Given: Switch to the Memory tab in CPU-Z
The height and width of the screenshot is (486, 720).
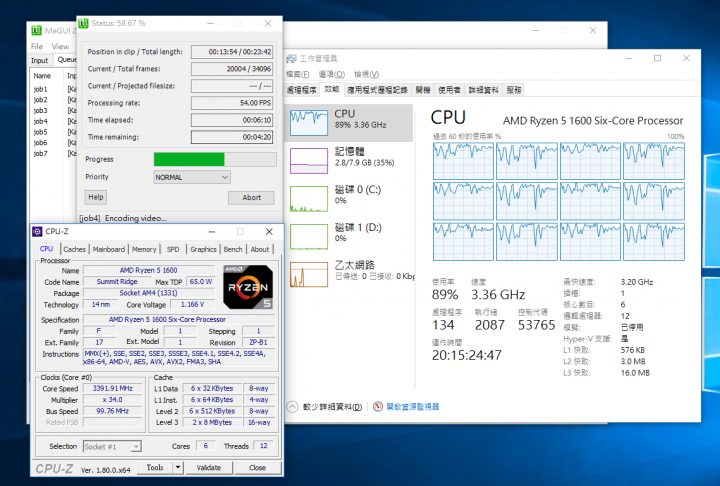Looking at the screenshot, I should point(144,249).
